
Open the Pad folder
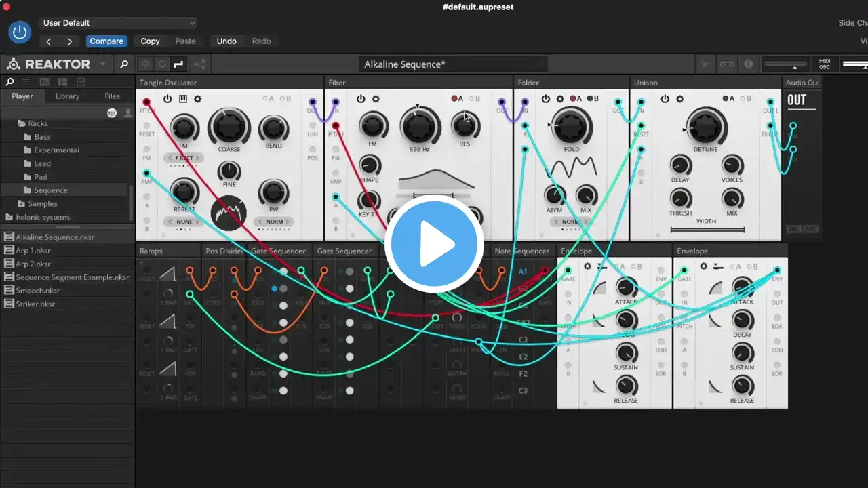pos(41,177)
